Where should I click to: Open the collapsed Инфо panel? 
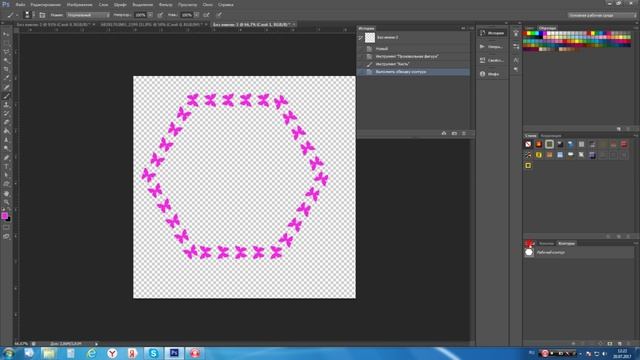pyautogui.click(x=492, y=74)
